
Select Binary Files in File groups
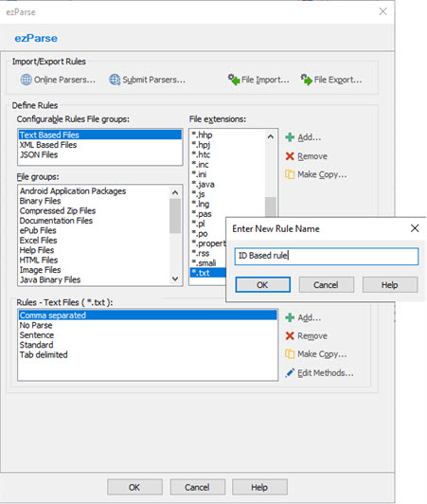coord(94,201)
